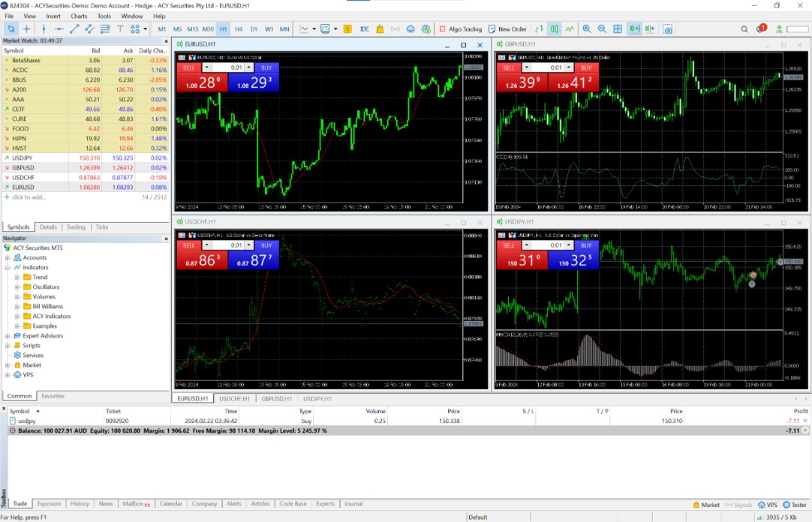Click the GBPUSD chart volume field
This screenshot has height=522, width=812.
tap(555, 67)
